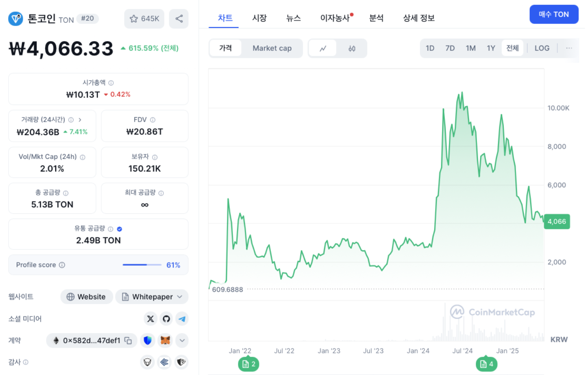
Task: Toggle the LOG scale option
Action: tap(542, 48)
